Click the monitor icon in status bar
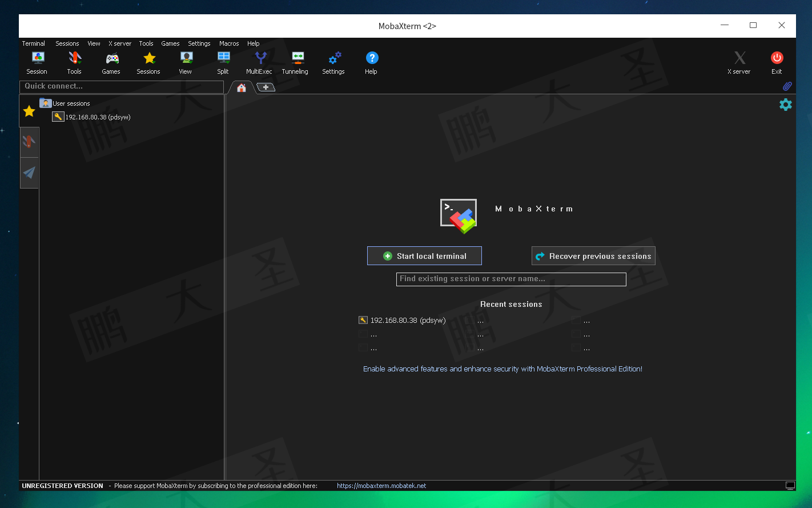The image size is (812, 508). [x=790, y=486]
